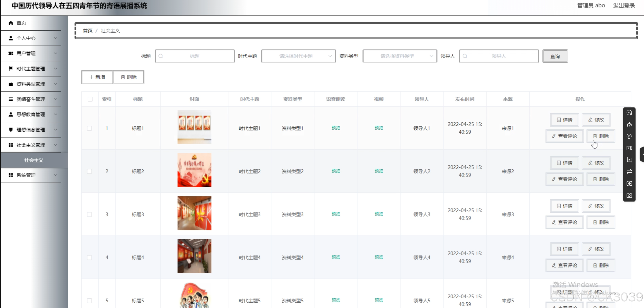Tick the checkbox for row 标题1

coord(89,128)
